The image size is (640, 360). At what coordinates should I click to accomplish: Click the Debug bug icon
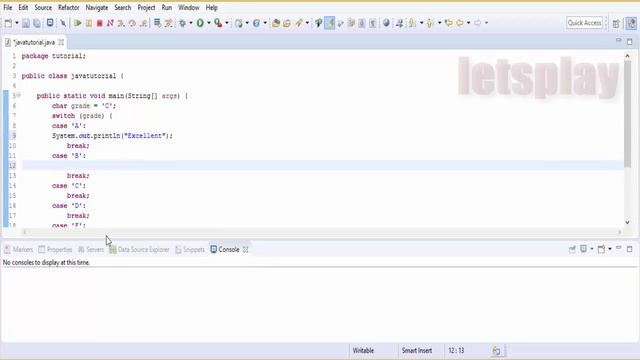click(182, 23)
